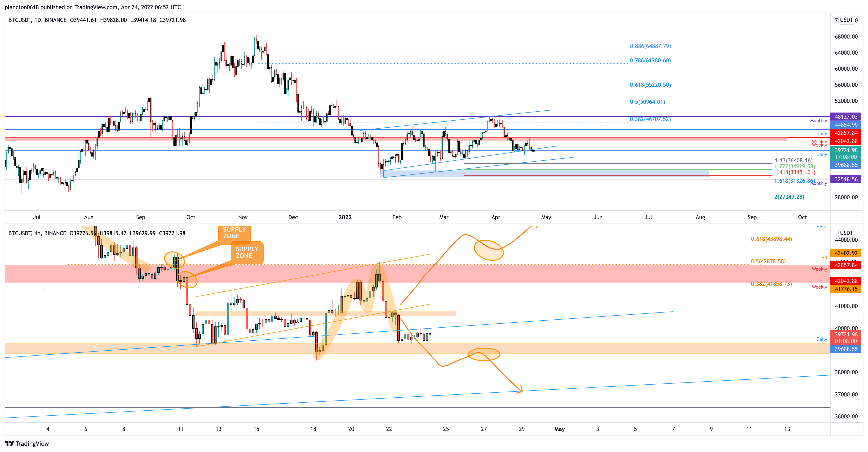Click the 0.886(64887.79) Fibonacci label
The height and width of the screenshot is (452, 868).
(x=650, y=46)
